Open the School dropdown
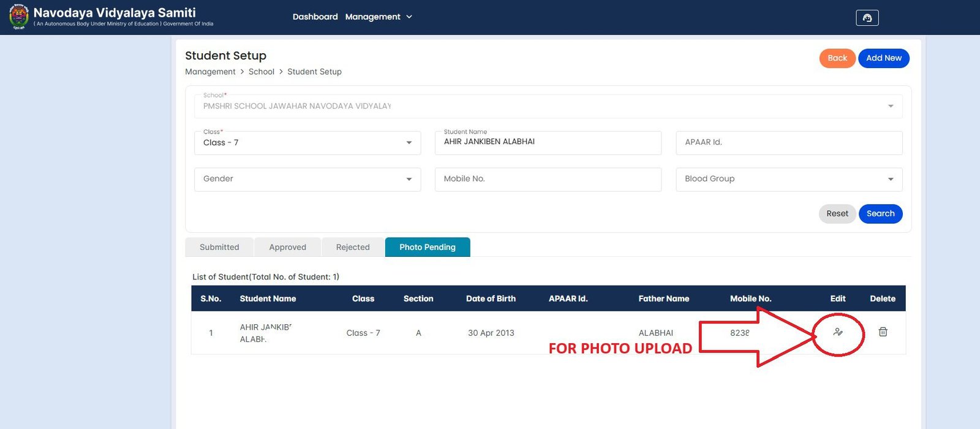Viewport: 980px width, 429px height. tap(548, 106)
